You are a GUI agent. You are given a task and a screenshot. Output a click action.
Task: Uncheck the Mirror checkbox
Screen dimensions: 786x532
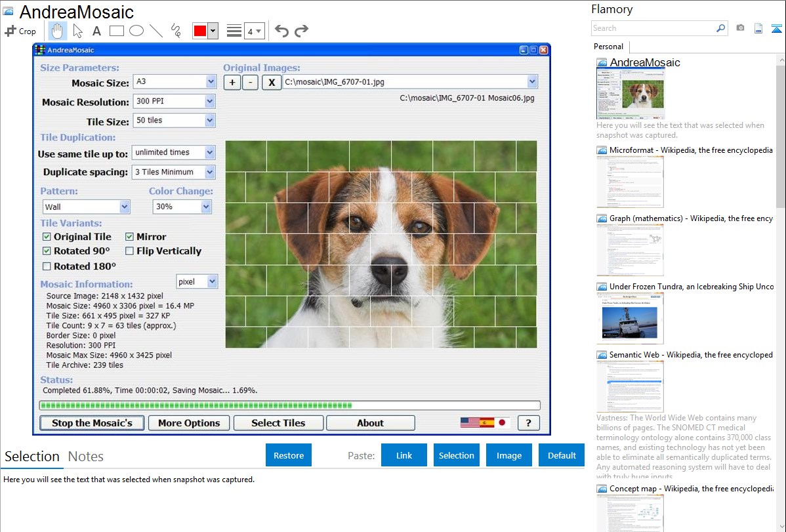[x=129, y=237]
